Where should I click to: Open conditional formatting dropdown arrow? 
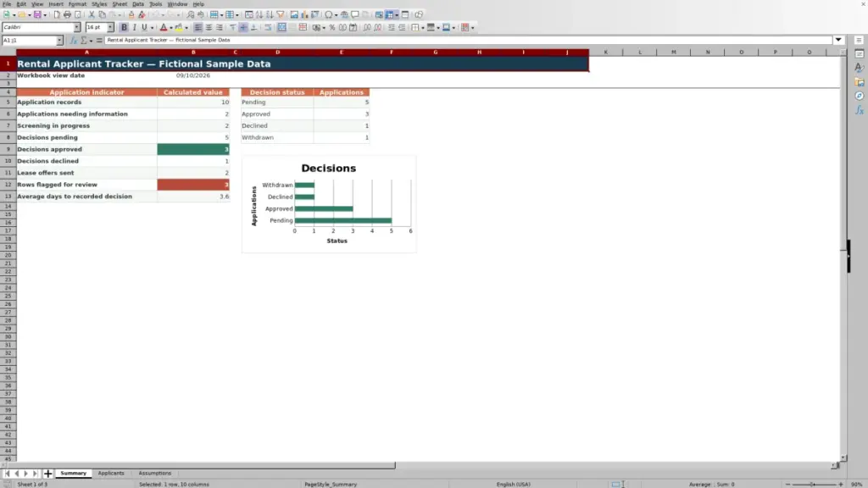click(473, 28)
